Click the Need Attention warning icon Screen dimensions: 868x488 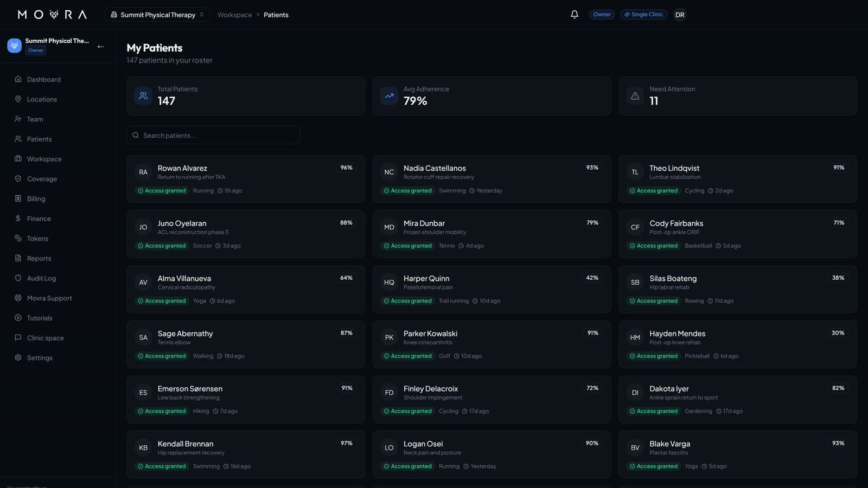click(x=635, y=95)
